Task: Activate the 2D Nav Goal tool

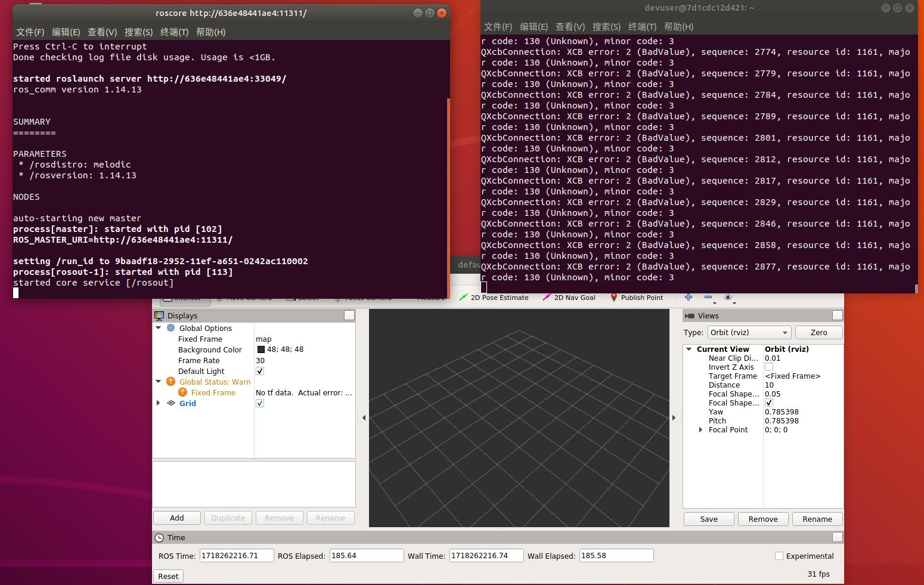Action: pos(569,298)
